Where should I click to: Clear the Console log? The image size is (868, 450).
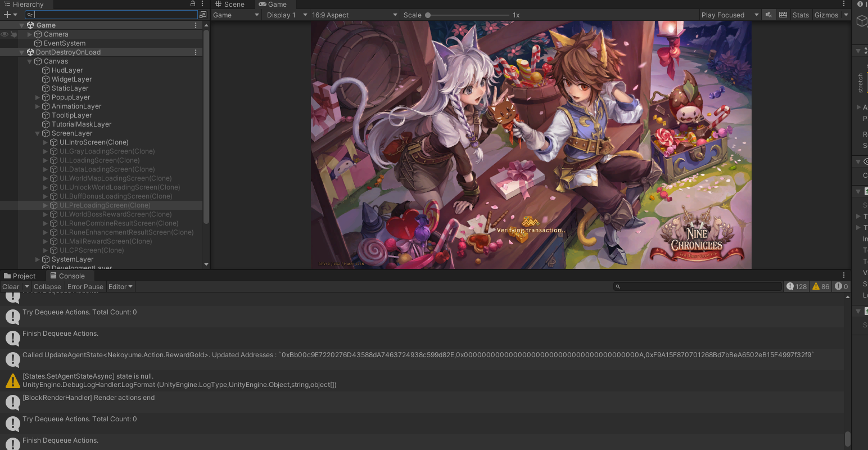click(x=11, y=286)
